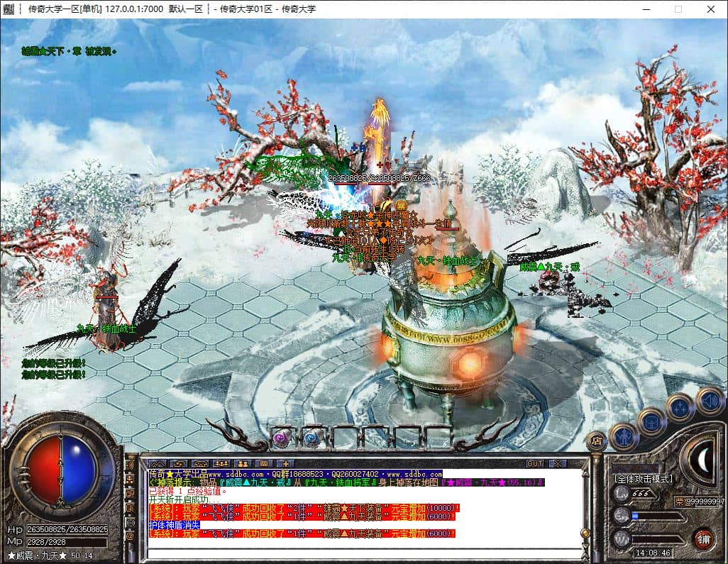Toggle the speech-bubbles chat channel icon on the left strip
This screenshot has height=564, width=728.
(131, 494)
